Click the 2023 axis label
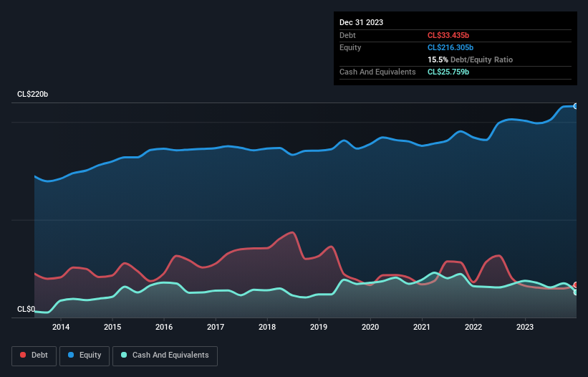Screen dimensions: 588x377 [x=525, y=327]
